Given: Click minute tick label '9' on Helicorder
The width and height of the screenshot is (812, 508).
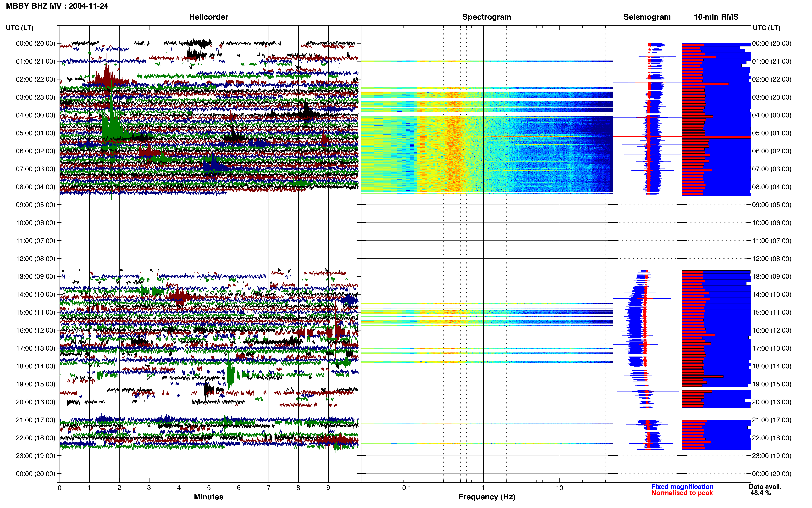Looking at the screenshot, I should click(x=328, y=488).
